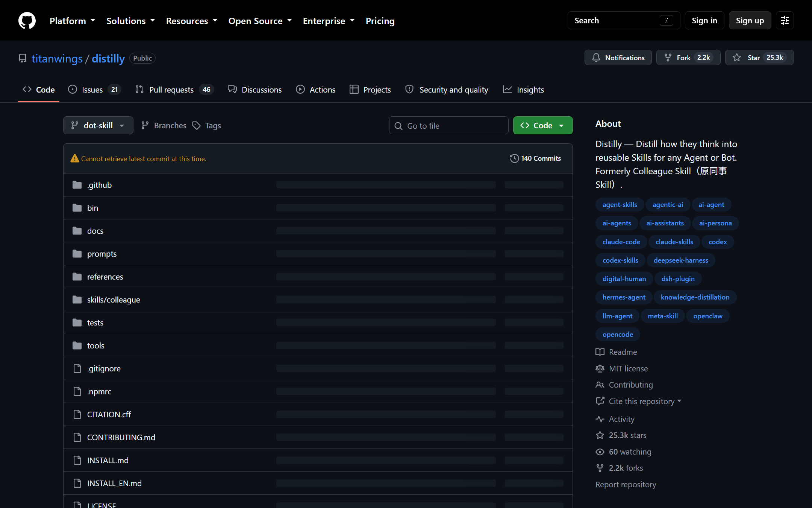The height and width of the screenshot is (508, 812).
Task: Open the 140 Commits history
Action: coord(535,158)
